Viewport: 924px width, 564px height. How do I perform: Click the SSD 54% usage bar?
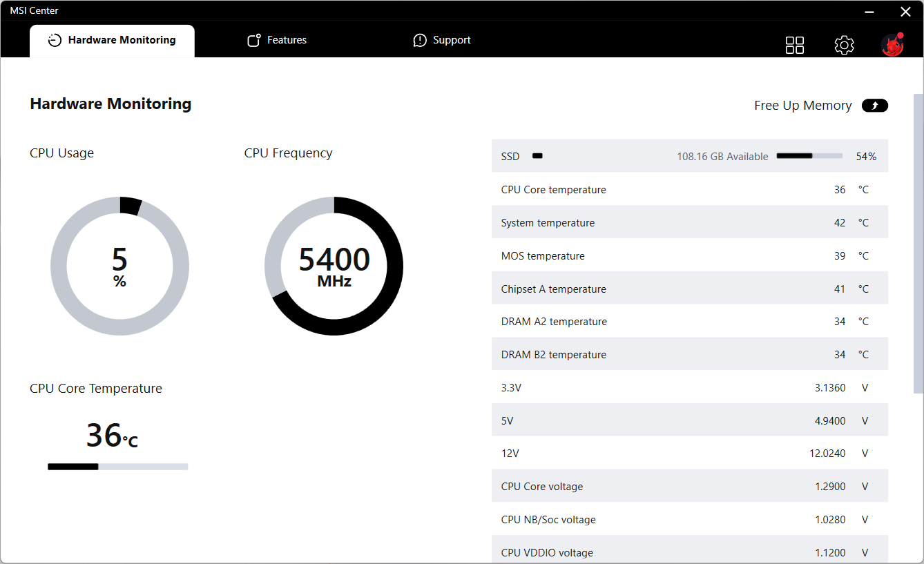tap(809, 157)
